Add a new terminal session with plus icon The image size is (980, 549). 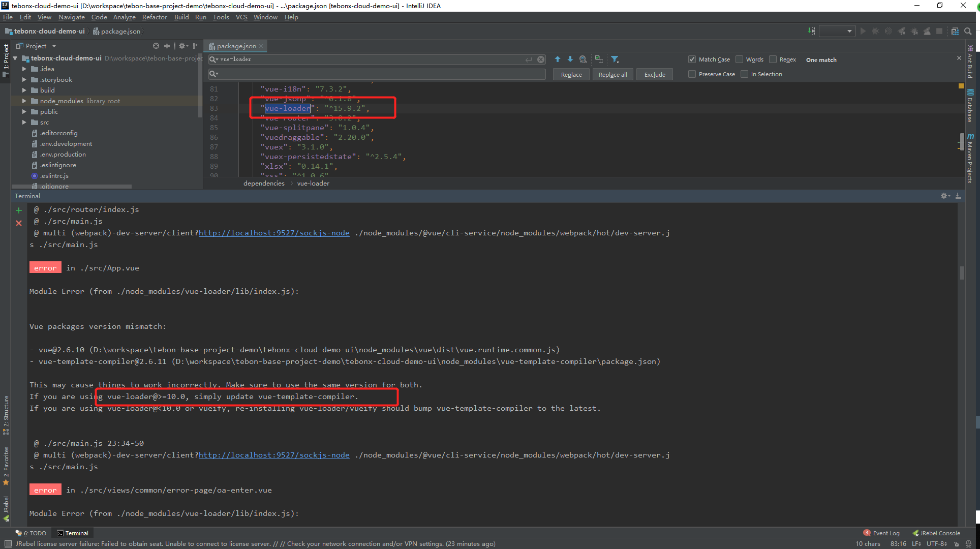[19, 210]
